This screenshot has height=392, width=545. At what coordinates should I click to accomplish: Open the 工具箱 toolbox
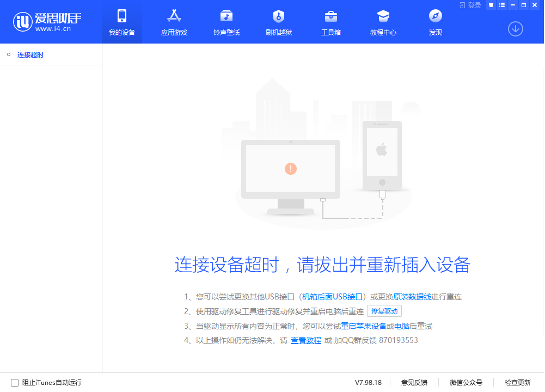point(330,22)
